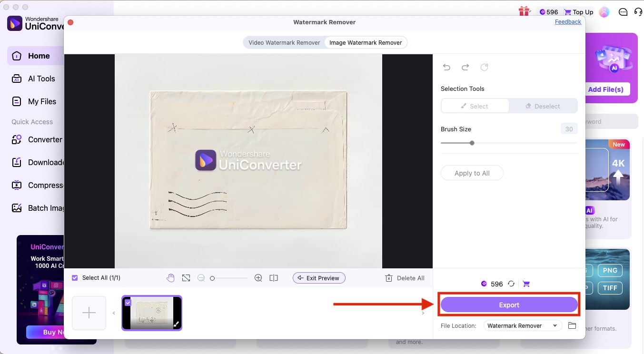Click the undo arrow in the right panel
This screenshot has width=644, height=354.
point(446,67)
